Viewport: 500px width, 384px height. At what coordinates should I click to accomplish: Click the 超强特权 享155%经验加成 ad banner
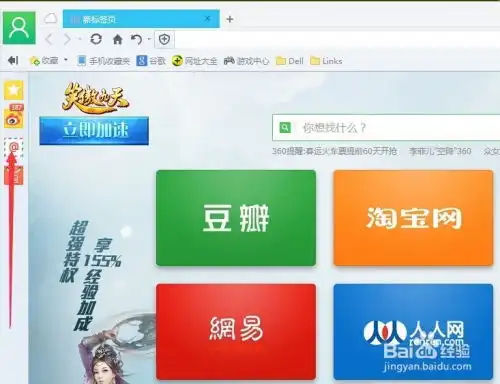point(91,275)
